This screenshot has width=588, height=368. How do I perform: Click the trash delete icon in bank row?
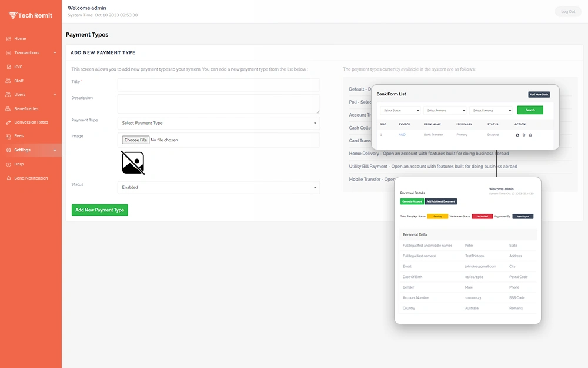click(x=524, y=135)
